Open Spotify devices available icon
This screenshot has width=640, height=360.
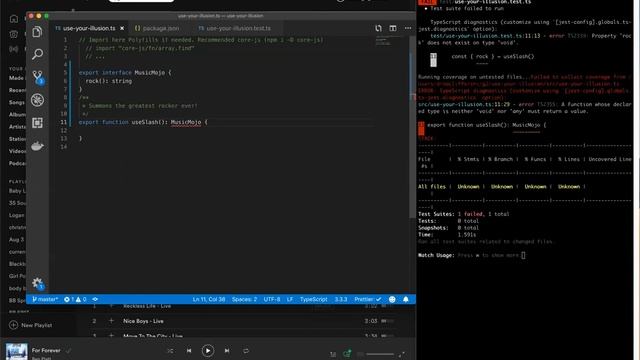[x=347, y=354]
